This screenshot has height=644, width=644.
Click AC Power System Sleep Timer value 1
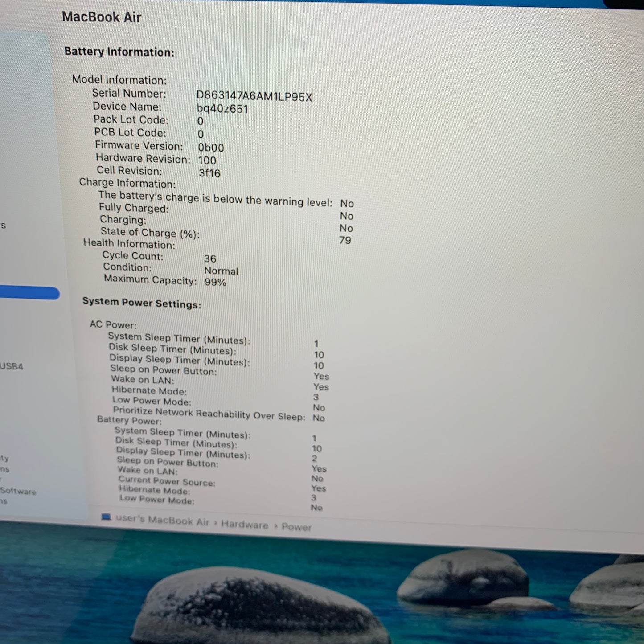tap(316, 344)
